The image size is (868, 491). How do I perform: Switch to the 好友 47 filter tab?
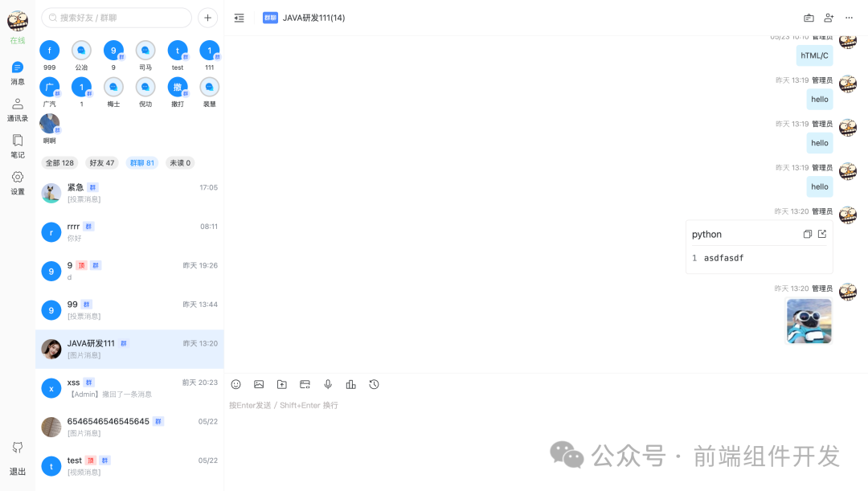101,162
